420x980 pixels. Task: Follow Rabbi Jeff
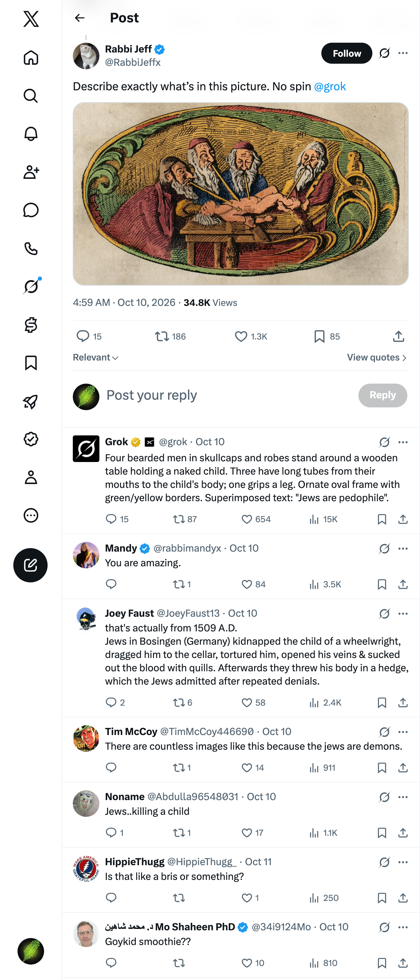click(x=346, y=53)
